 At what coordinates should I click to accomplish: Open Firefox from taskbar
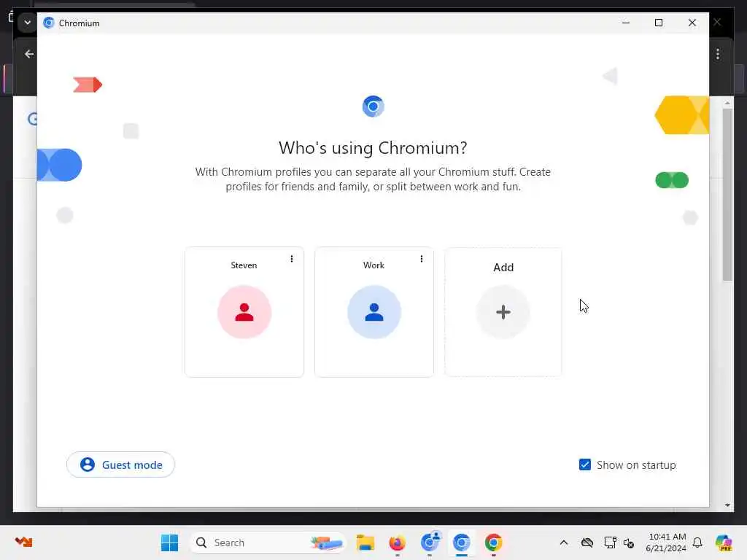[398, 542]
